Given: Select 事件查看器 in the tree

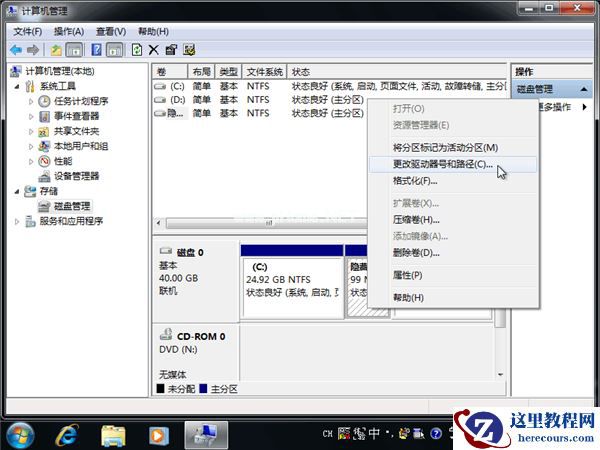Looking at the screenshot, I should tap(76, 116).
